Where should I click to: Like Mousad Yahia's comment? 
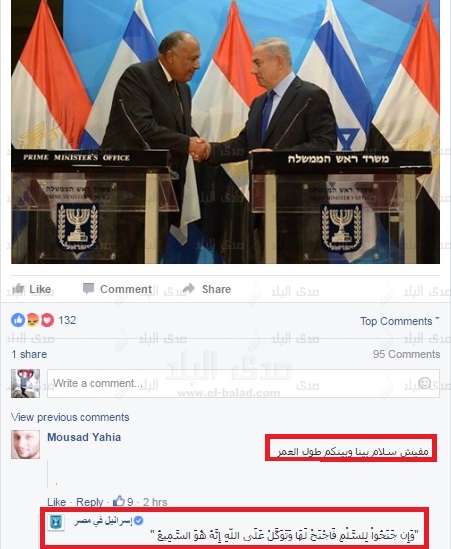(56, 502)
